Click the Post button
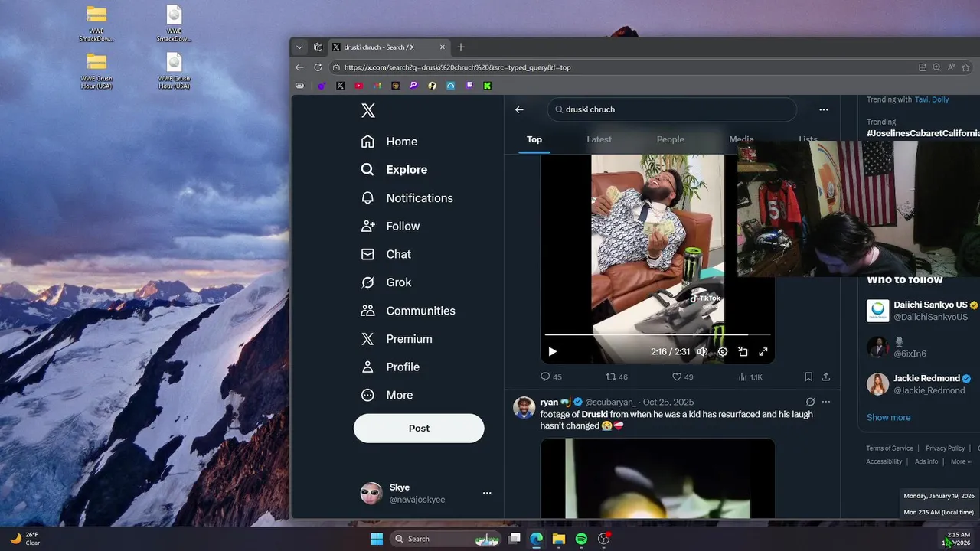Screen dimensions: 980x551 pos(419,429)
